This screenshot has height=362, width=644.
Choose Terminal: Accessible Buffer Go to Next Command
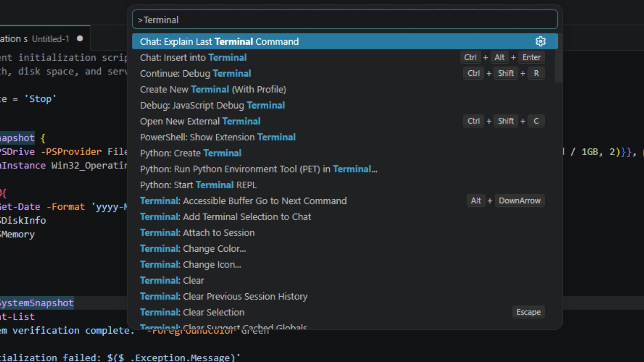click(x=345, y=201)
